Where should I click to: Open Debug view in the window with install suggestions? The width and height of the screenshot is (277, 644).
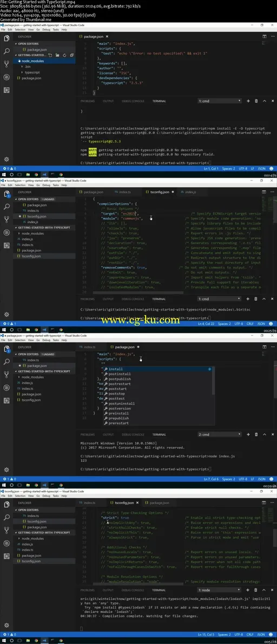click(x=6, y=388)
